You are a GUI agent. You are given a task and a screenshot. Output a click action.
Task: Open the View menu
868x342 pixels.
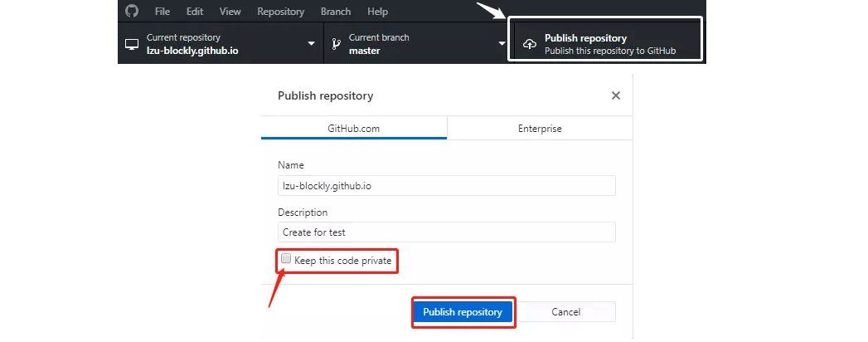(230, 11)
